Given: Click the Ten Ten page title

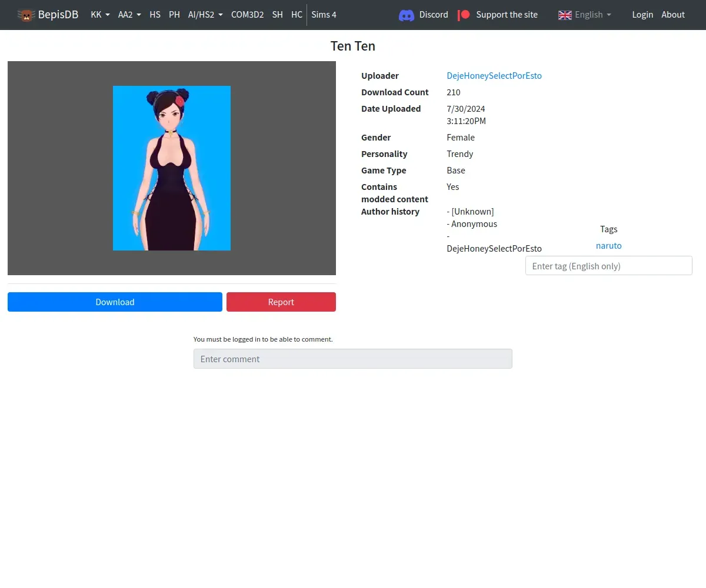Looking at the screenshot, I should (353, 46).
